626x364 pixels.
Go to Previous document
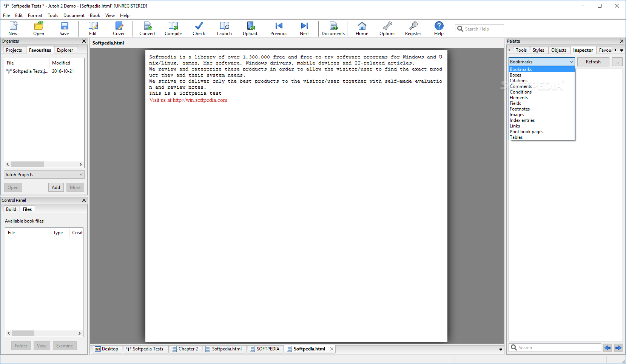pyautogui.click(x=279, y=29)
